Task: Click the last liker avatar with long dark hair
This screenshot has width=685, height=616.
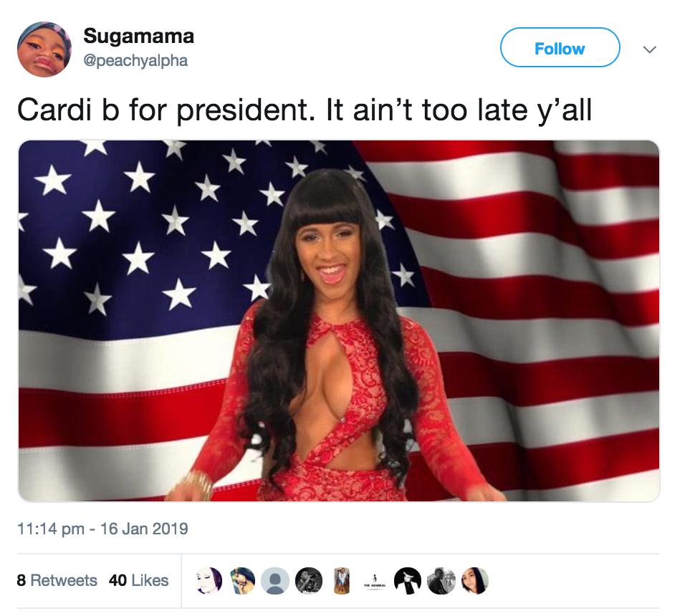Action: [474, 581]
